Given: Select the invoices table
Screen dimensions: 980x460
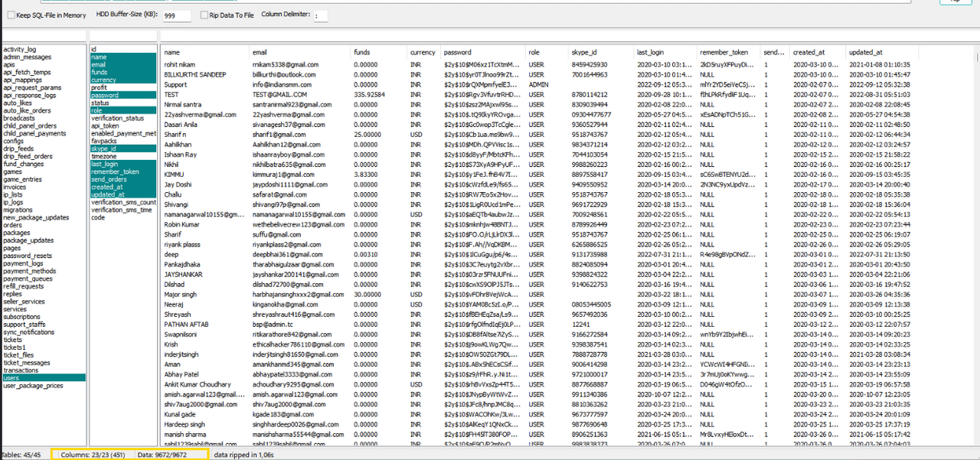Looking at the screenshot, I should tap(15, 187).
